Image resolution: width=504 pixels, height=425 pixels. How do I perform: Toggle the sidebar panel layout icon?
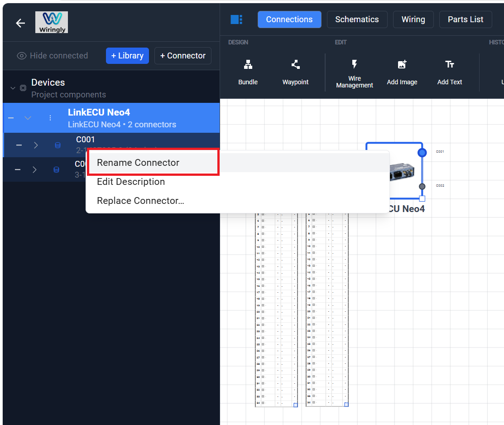(236, 19)
